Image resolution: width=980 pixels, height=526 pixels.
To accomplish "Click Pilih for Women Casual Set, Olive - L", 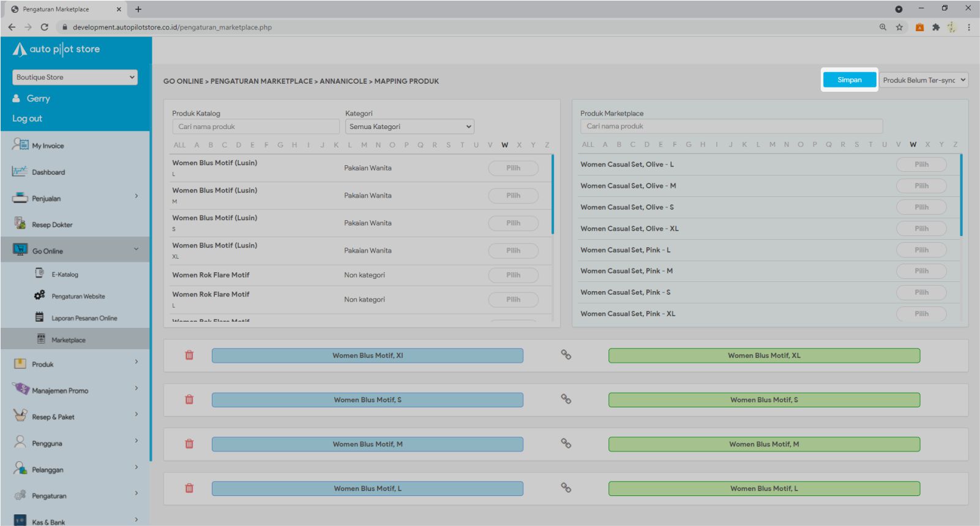I will (921, 165).
